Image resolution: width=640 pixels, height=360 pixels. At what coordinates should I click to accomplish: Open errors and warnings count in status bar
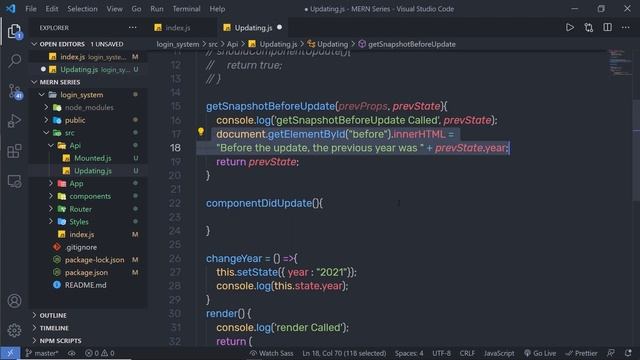100,353
